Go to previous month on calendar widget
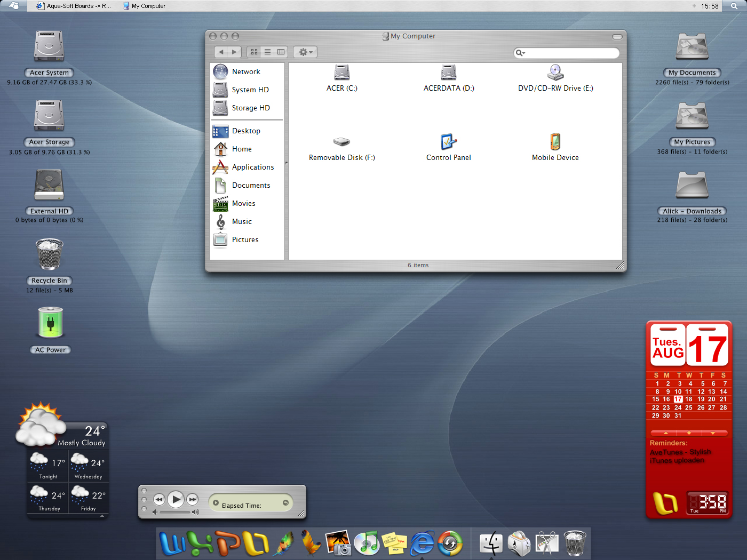The height and width of the screenshot is (560, 747). tap(665, 433)
